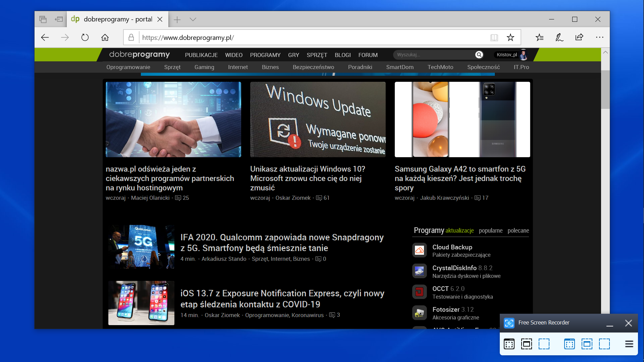
Task: Click the set-aside tabs icon
Action: click(59, 19)
